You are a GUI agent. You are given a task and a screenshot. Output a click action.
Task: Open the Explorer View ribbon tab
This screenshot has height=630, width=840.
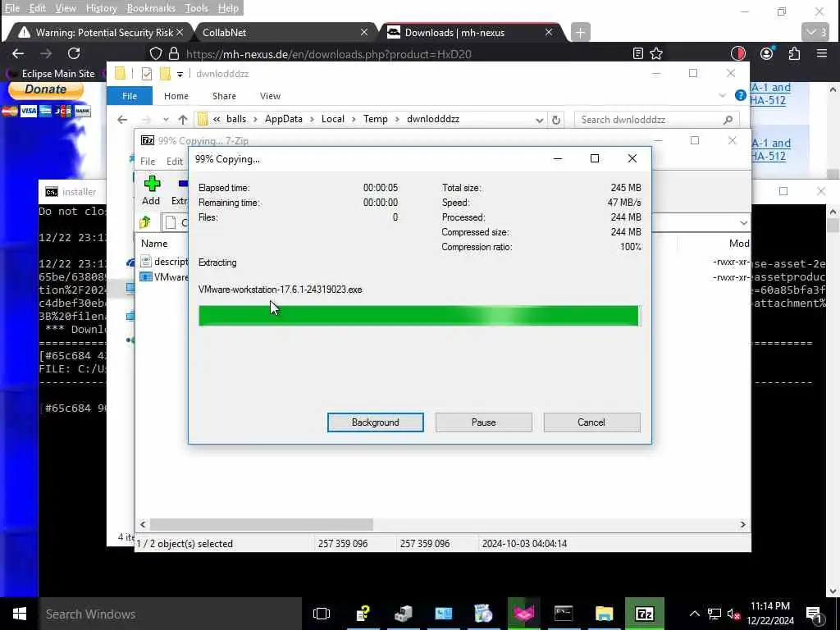click(x=270, y=96)
